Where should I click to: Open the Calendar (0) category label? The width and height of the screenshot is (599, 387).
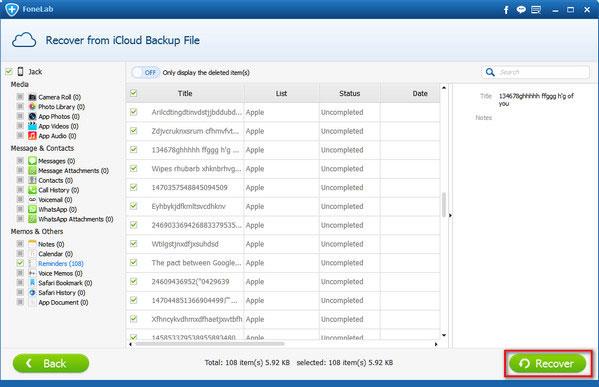point(55,254)
